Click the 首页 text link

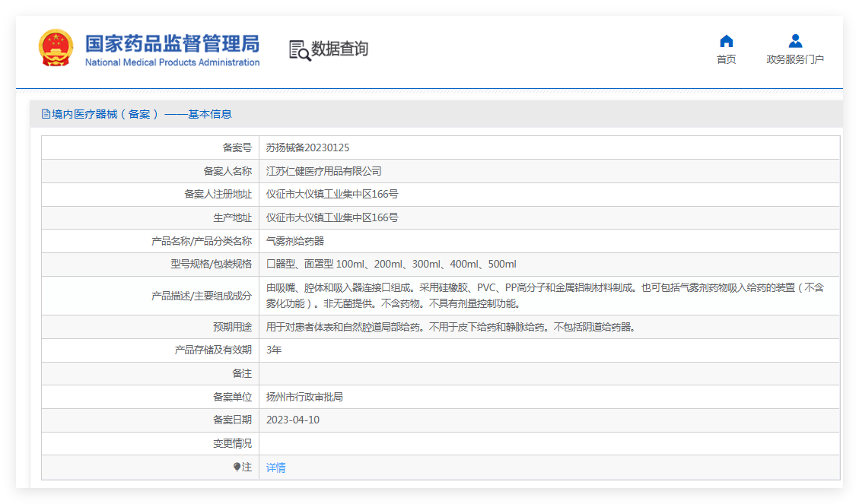tap(726, 59)
